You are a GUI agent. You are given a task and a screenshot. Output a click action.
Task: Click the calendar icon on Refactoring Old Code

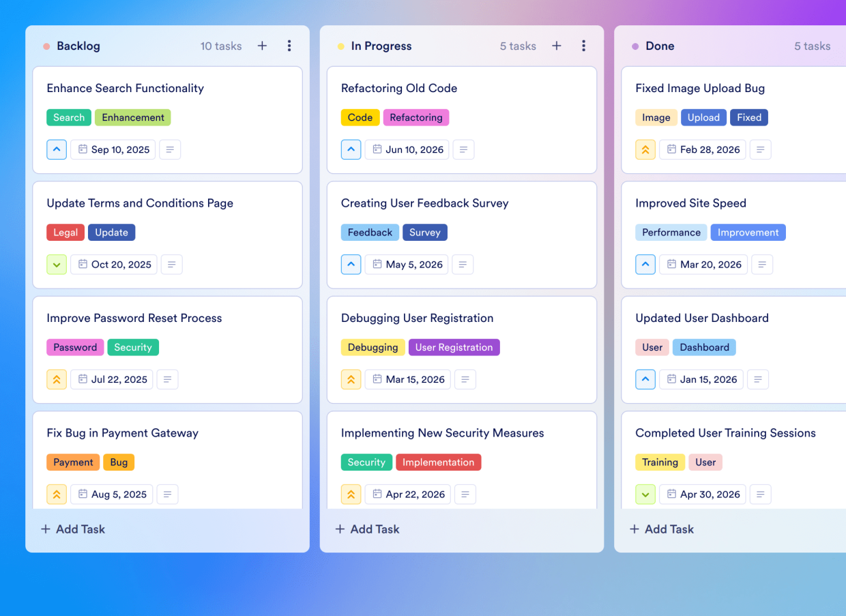coord(379,149)
